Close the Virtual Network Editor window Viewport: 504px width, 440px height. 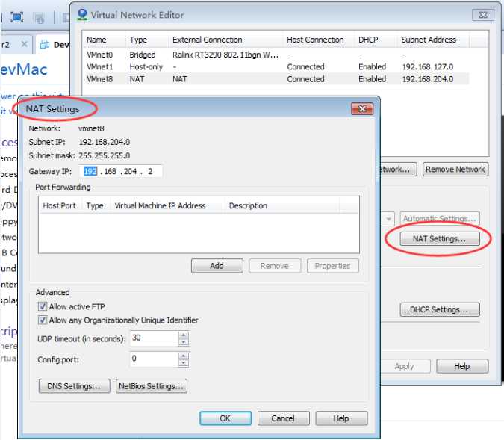[483, 15]
